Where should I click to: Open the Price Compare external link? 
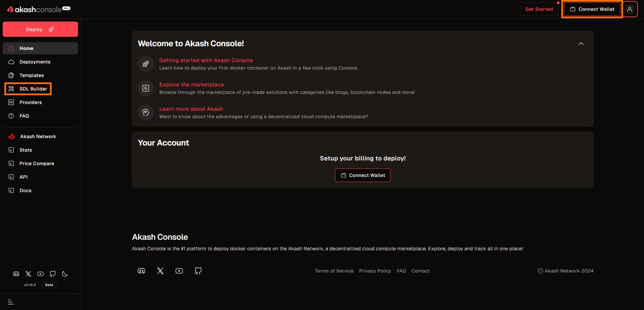tap(40, 163)
